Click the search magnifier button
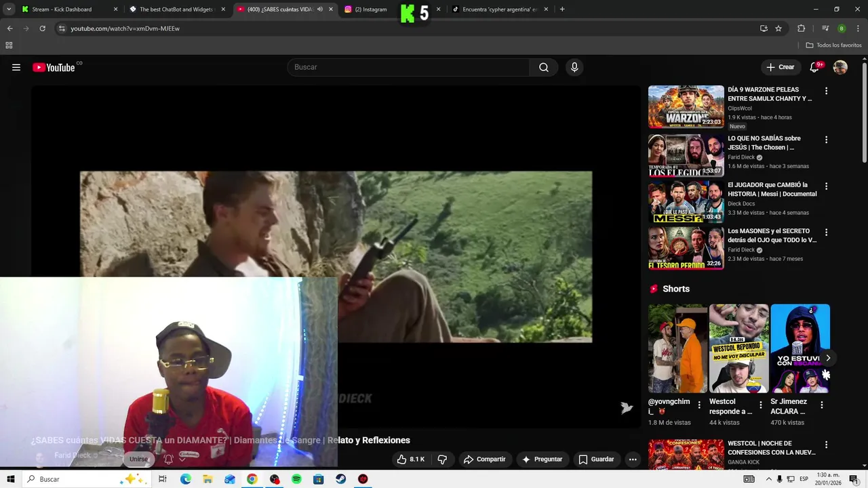The width and height of the screenshot is (868, 488). (x=544, y=67)
